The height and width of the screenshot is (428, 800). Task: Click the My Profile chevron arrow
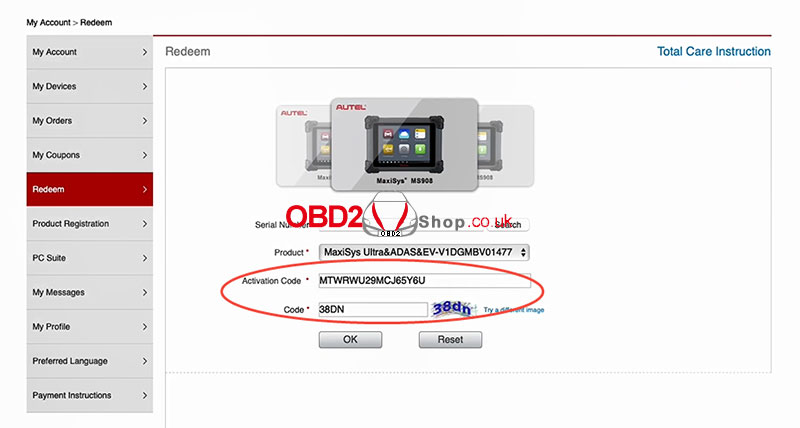(x=144, y=326)
